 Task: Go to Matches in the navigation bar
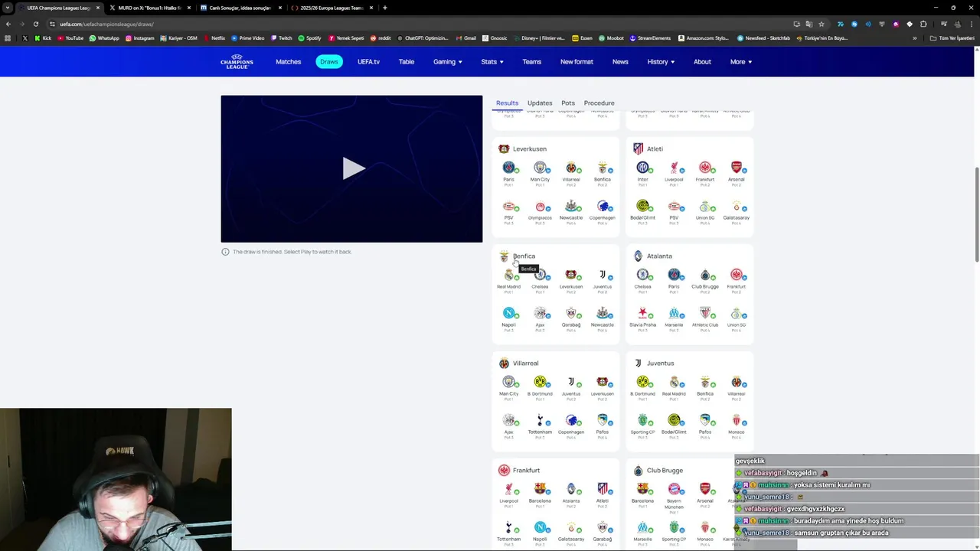tap(289, 61)
